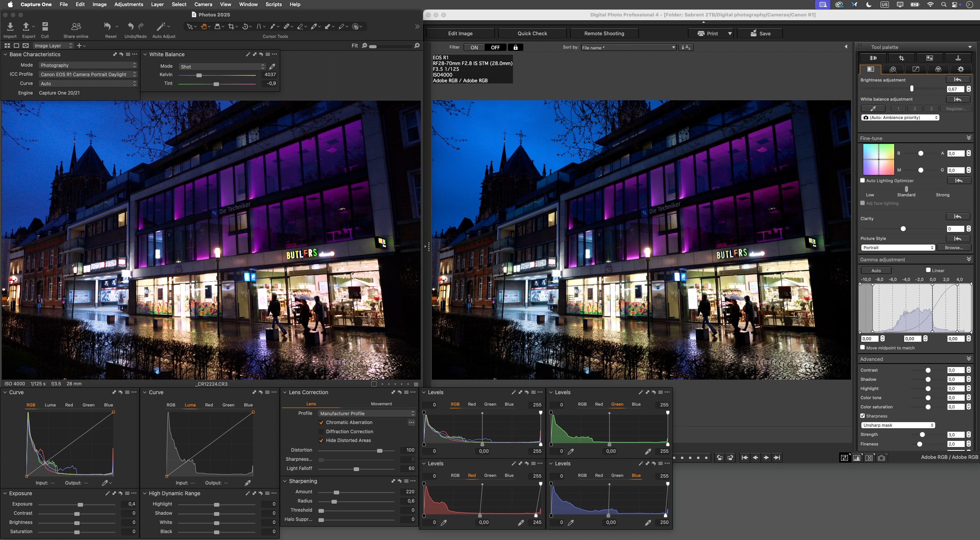Viewport: 980px width, 540px height.
Task: Enable Auto Lighting Optimizer checkbox
Action: 862,181
